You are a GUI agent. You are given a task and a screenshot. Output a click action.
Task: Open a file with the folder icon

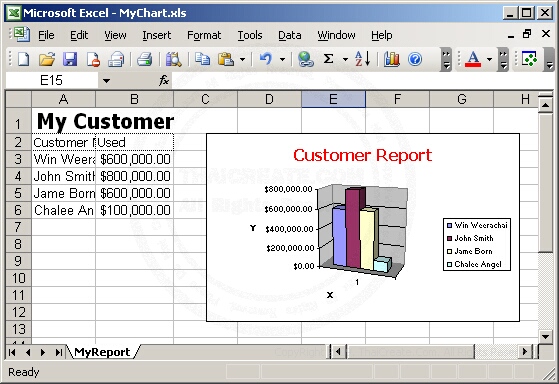pos(47,59)
